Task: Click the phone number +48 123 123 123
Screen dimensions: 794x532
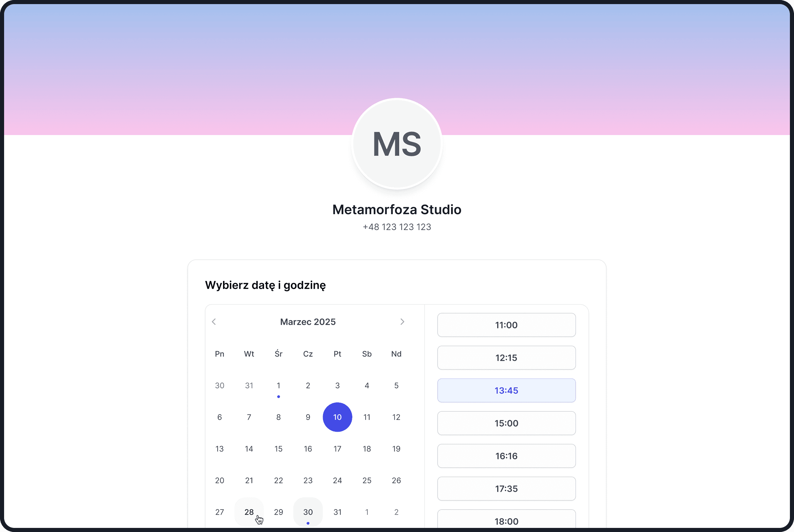Action: pyautogui.click(x=397, y=227)
